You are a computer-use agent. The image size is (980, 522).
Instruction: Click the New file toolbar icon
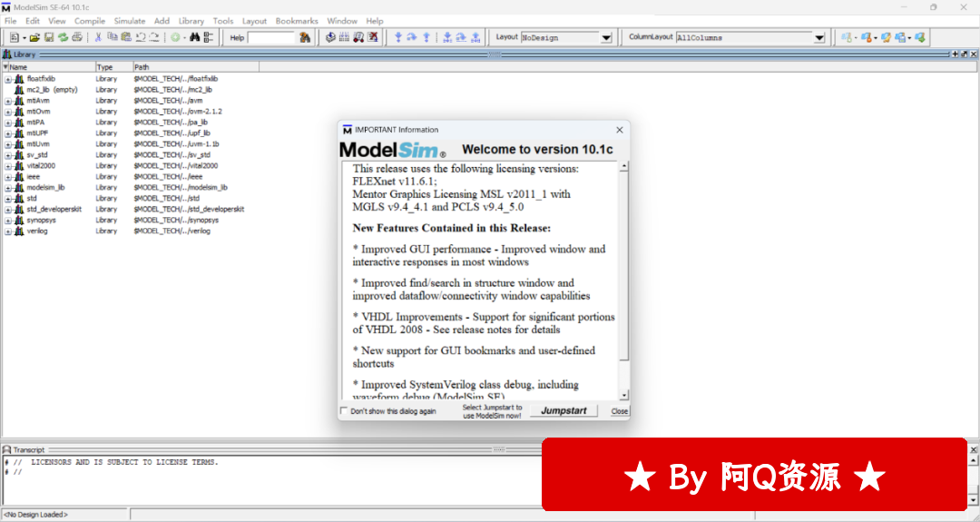(15, 37)
